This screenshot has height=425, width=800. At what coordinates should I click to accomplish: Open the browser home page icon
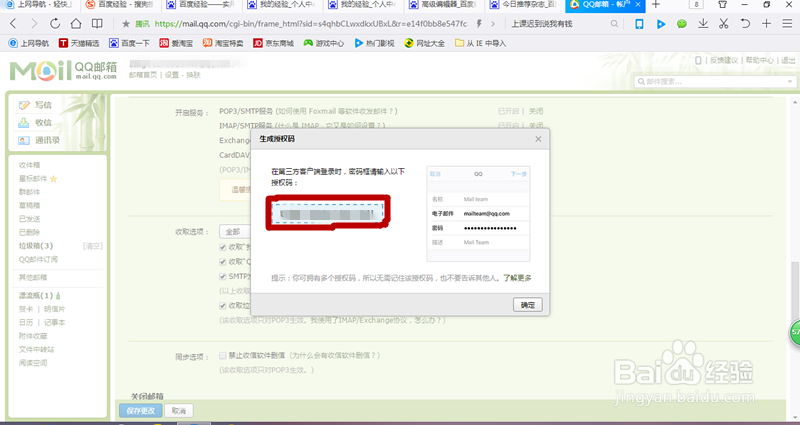point(76,23)
